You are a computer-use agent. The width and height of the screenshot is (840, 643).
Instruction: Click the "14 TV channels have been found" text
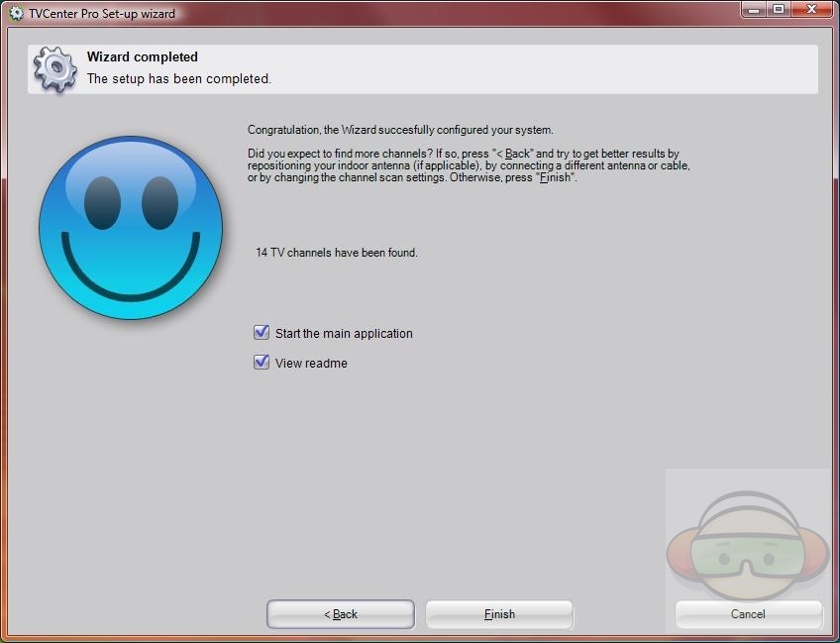[x=337, y=253]
